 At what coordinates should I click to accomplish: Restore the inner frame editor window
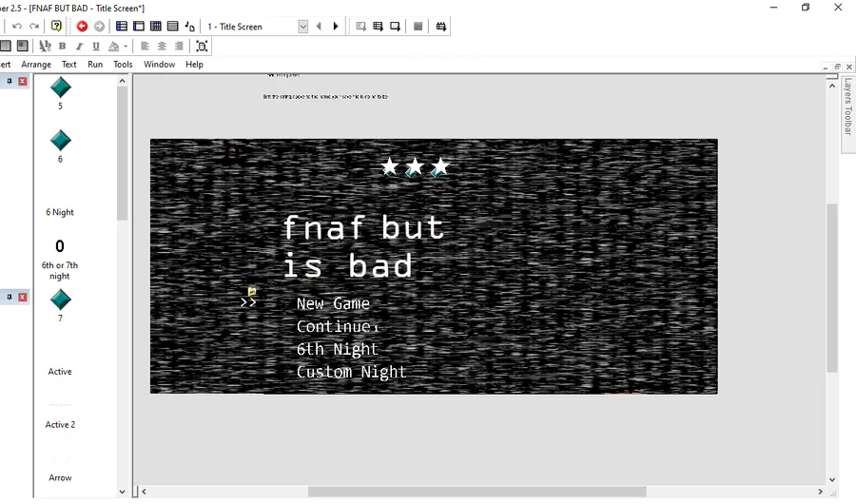(837, 67)
